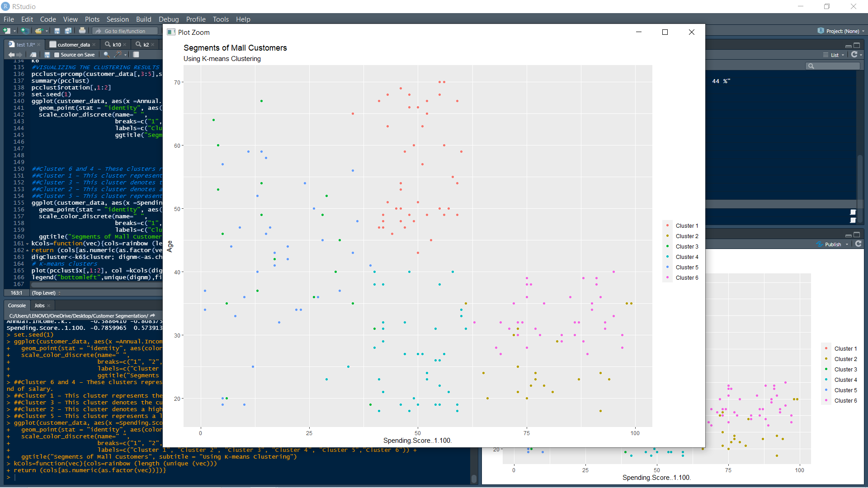Screen dimensions: 868x488
Task: Click the Code Tools magic wand icon
Action: pos(118,55)
